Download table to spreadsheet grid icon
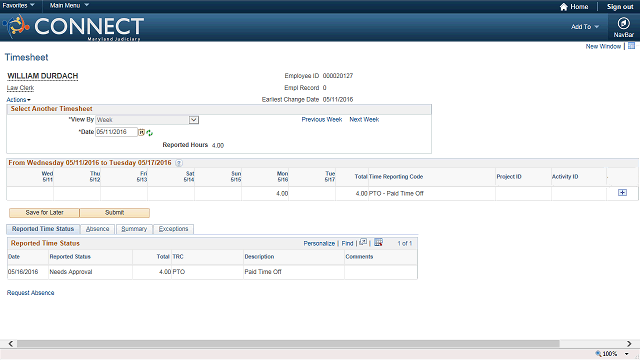640x360 pixels. pos(378,242)
